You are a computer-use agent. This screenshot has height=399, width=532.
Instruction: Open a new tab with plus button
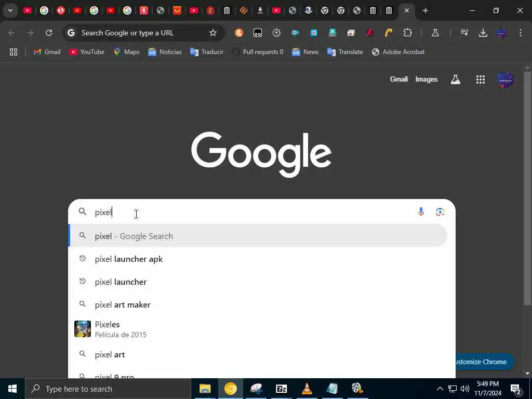coord(425,10)
